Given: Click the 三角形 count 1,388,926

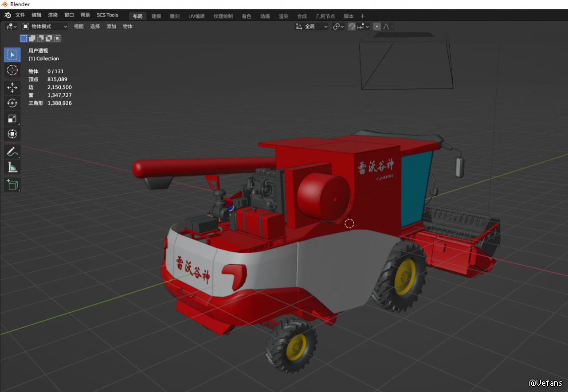Looking at the screenshot, I should [x=59, y=103].
